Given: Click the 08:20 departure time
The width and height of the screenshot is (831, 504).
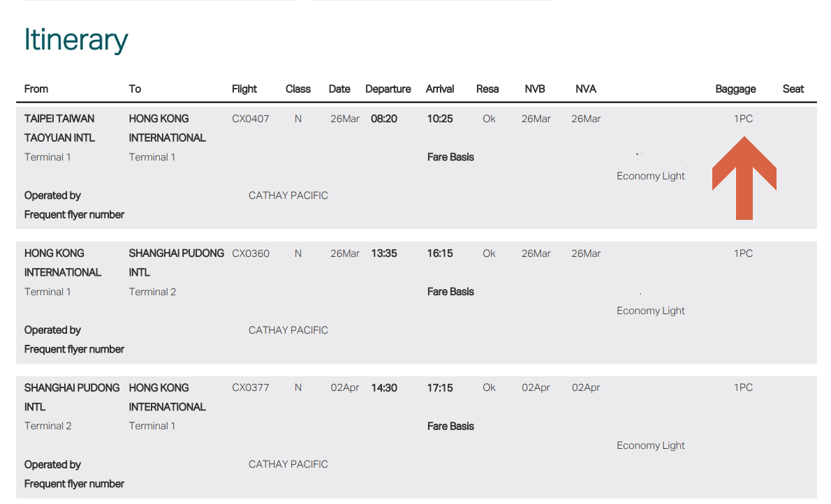Looking at the screenshot, I should (383, 119).
